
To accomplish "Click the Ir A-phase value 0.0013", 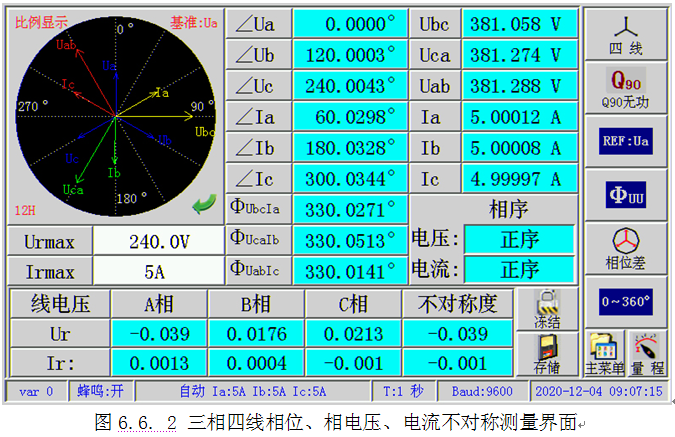I will 159,363.
